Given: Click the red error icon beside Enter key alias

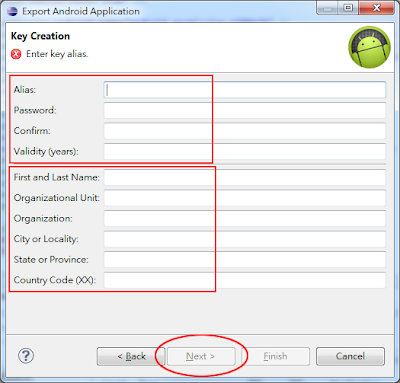Looking at the screenshot, I should coord(16,54).
